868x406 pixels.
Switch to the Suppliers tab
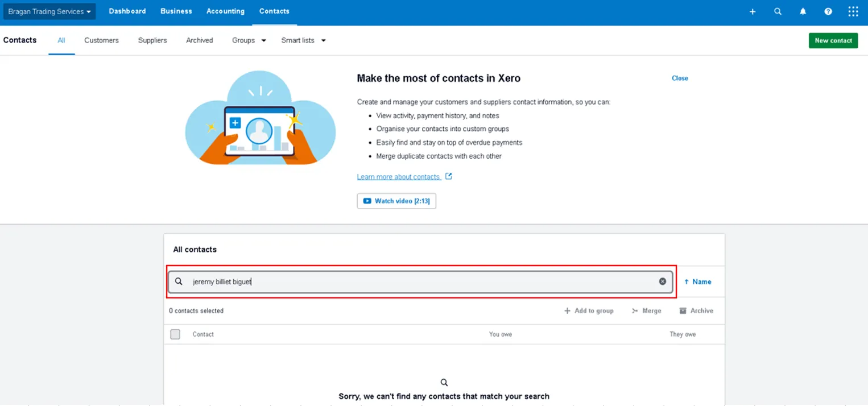[152, 40]
